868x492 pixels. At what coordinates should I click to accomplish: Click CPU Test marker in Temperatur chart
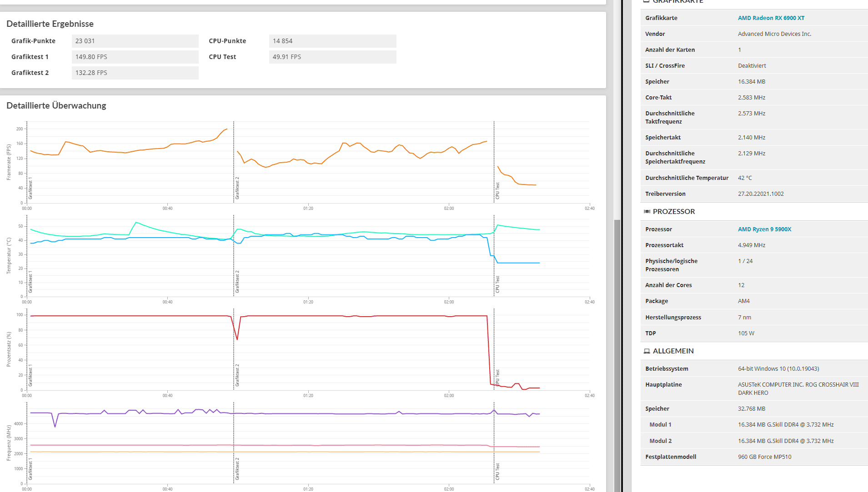click(x=497, y=284)
